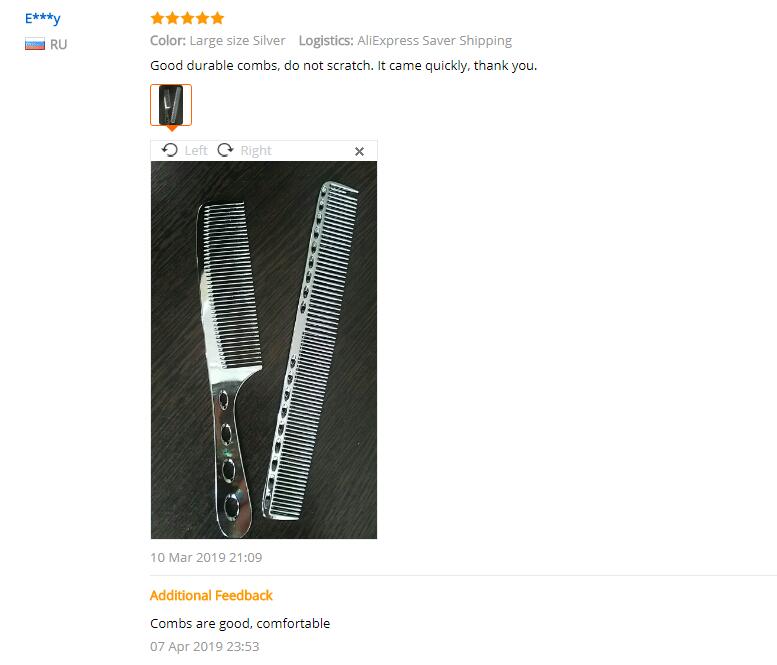Click the 'AliExpress Saver Shipping' logistics text
Screen dimensions: 777x665
click(435, 41)
